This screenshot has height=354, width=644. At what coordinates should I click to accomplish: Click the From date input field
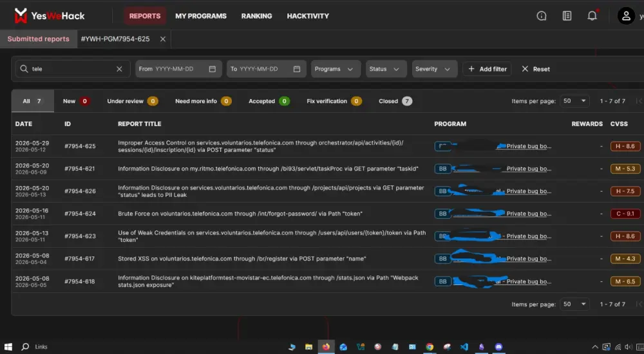pos(178,69)
